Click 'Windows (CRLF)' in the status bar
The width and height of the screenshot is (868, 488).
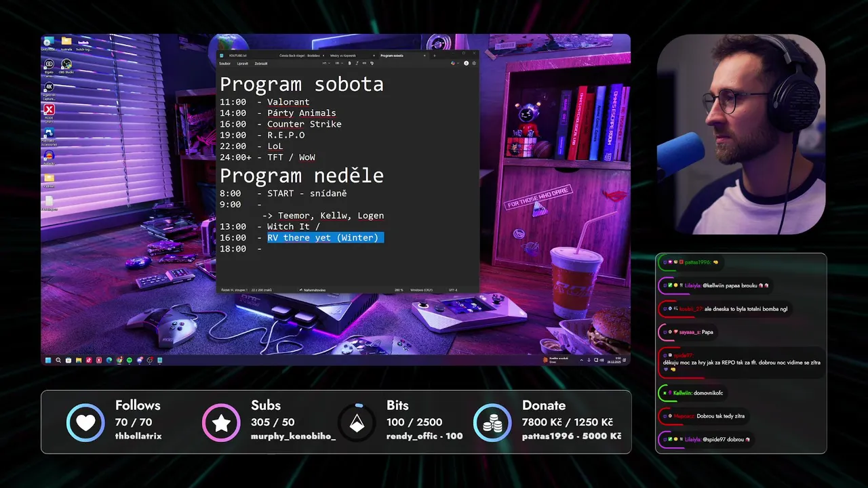pyautogui.click(x=420, y=289)
